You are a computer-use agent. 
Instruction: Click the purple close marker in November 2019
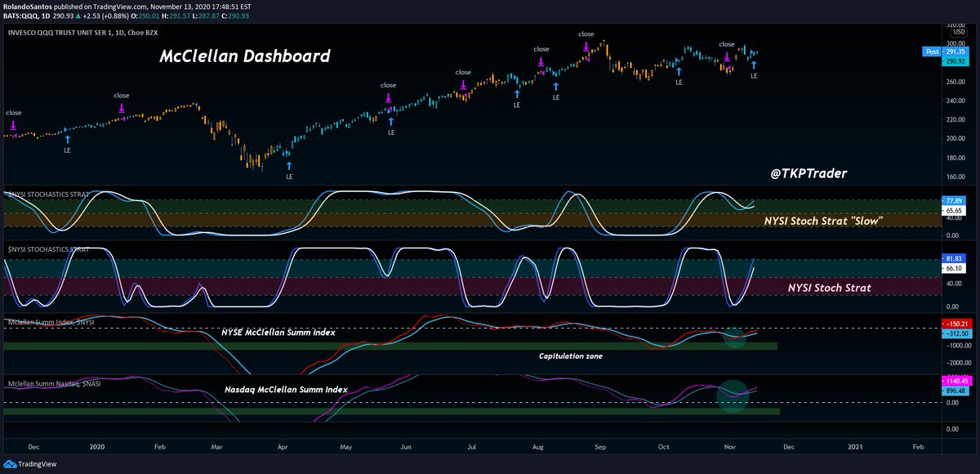coord(14,125)
